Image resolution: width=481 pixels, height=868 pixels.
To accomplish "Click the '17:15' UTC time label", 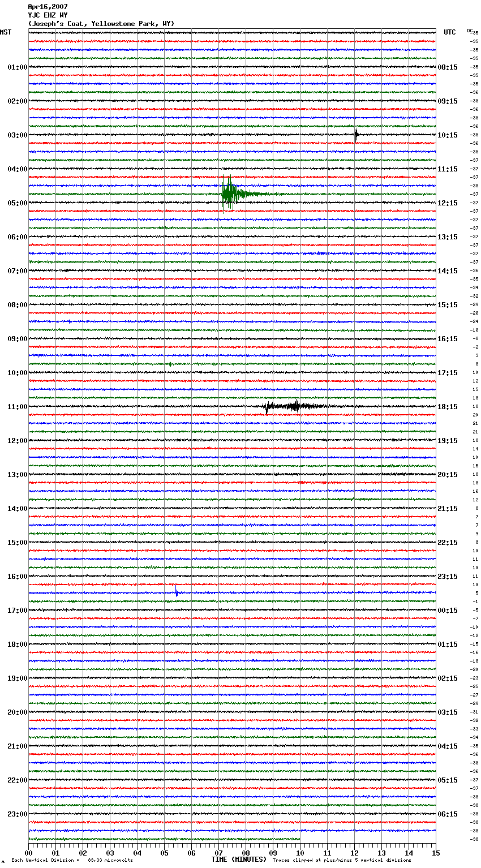I will tap(448, 373).
